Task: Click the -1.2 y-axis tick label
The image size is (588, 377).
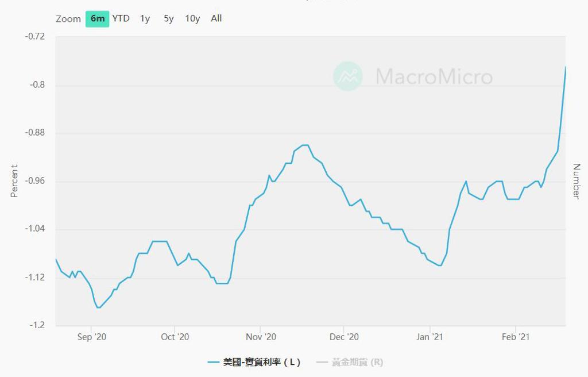Action: pos(37,325)
